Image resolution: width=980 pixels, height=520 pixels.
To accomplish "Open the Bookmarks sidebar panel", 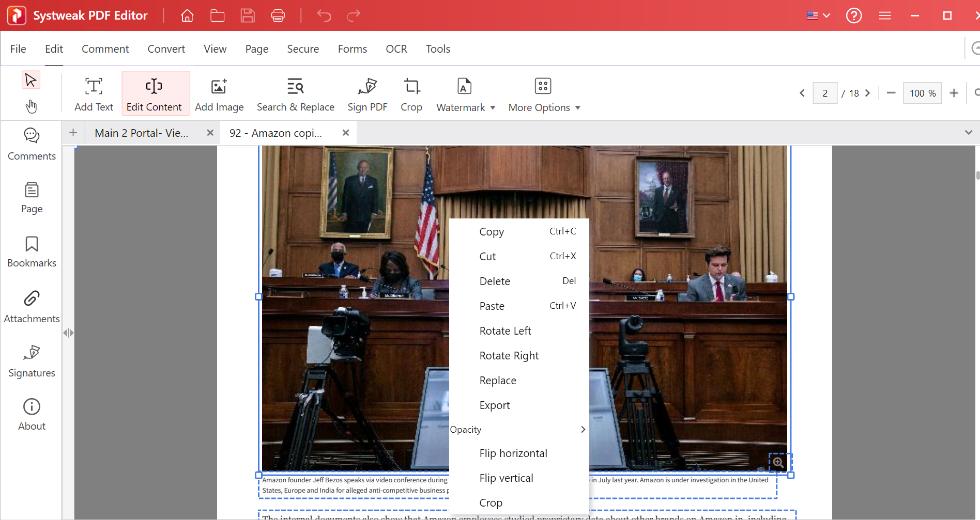I will (32, 251).
